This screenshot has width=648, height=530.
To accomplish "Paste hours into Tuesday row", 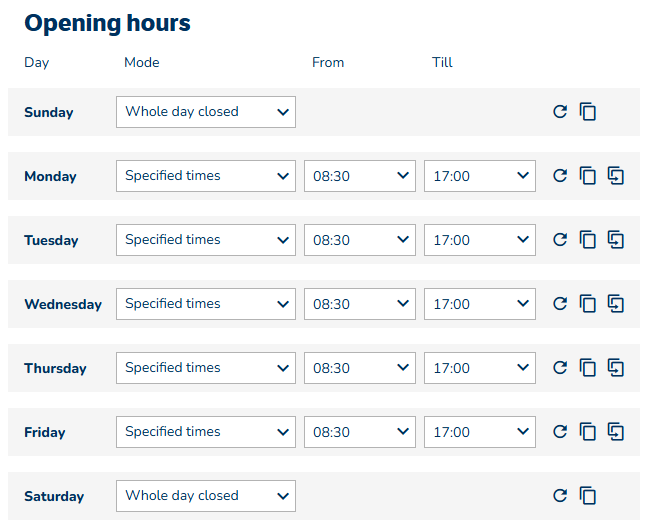I will click(616, 240).
